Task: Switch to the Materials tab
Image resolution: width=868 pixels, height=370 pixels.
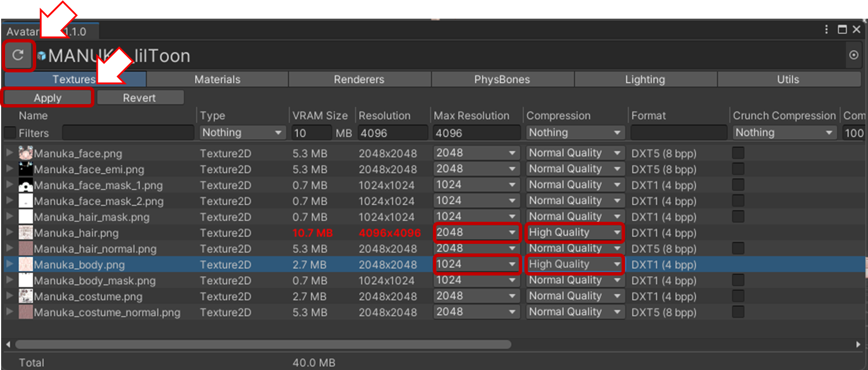Action: coord(217,80)
